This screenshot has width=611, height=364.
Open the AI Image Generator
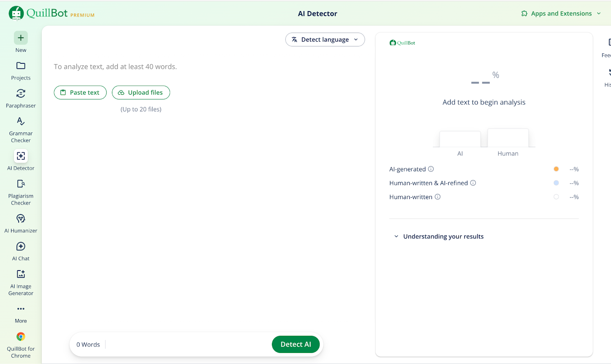(21, 274)
